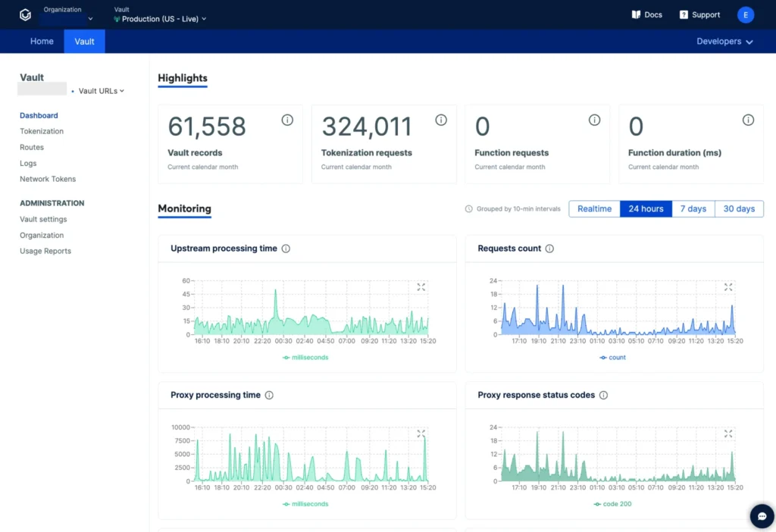Expand the Developers menu
The width and height of the screenshot is (776, 532).
click(x=724, y=42)
